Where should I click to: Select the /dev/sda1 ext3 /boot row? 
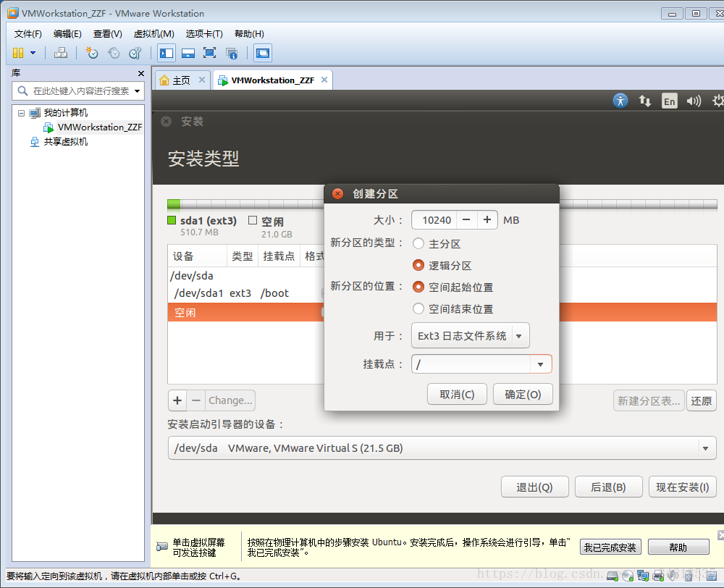[x=245, y=293]
